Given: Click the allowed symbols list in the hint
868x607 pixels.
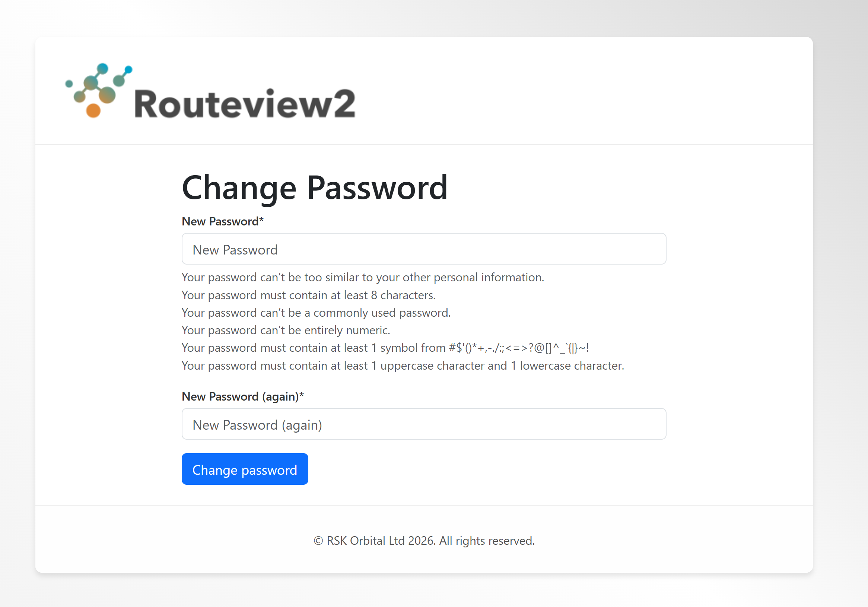Looking at the screenshot, I should click(x=519, y=348).
